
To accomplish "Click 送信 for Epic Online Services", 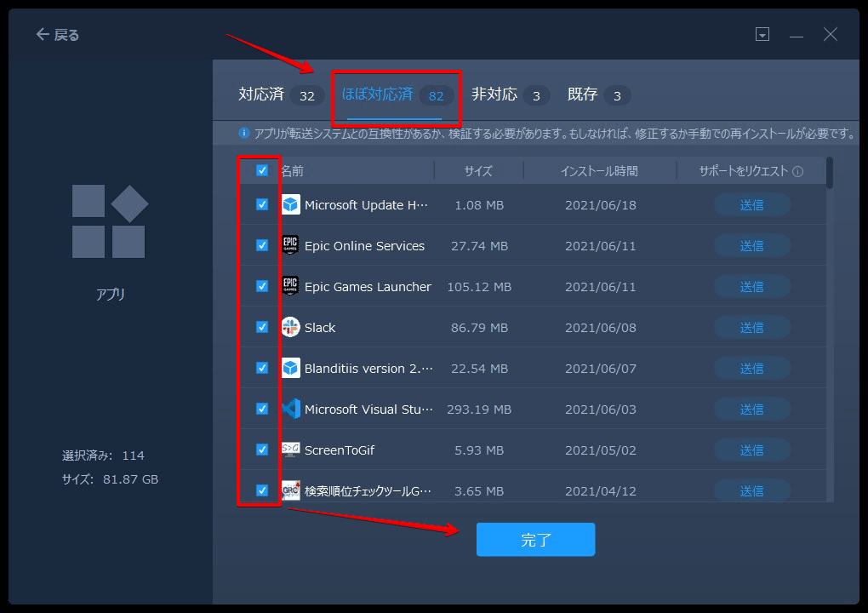I will (751, 246).
